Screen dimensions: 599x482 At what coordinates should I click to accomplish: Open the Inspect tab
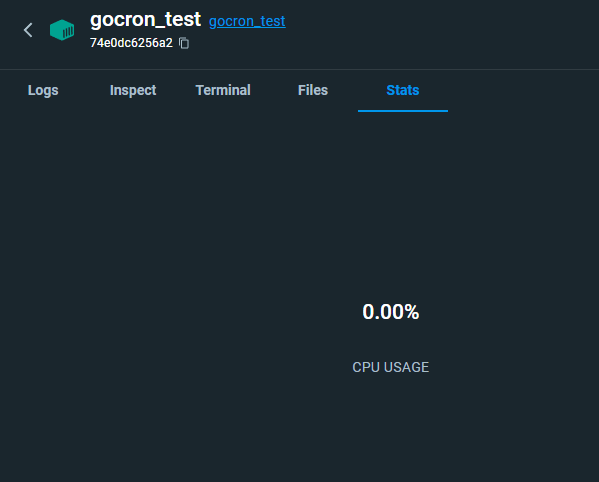(x=133, y=91)
